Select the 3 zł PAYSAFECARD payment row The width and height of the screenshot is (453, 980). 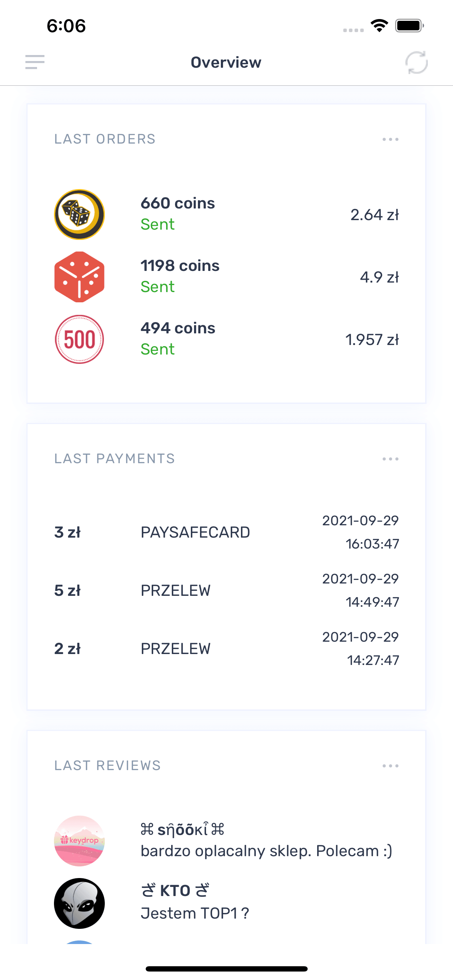pyautogui.click(x=226, y=532)
